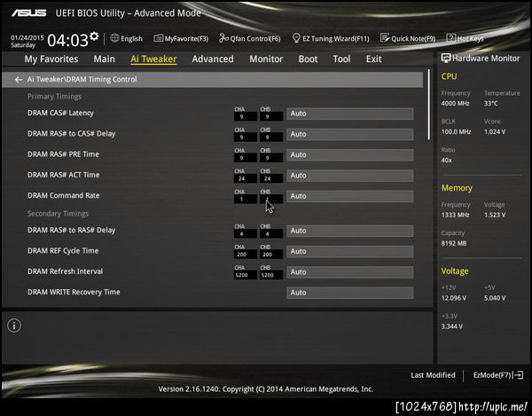Open the Advanced tab
Screen dimensions: 532x416
213,59
